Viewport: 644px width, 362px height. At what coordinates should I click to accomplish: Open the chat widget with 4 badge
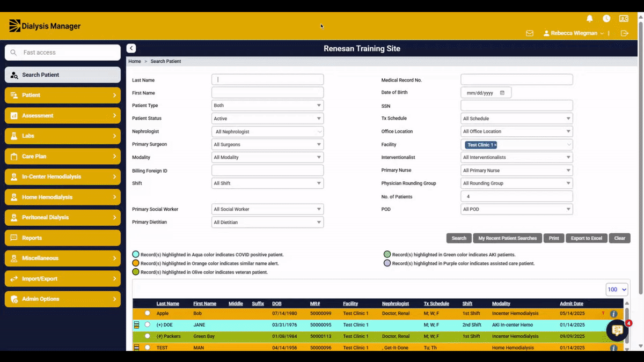(x=617, y=330)
